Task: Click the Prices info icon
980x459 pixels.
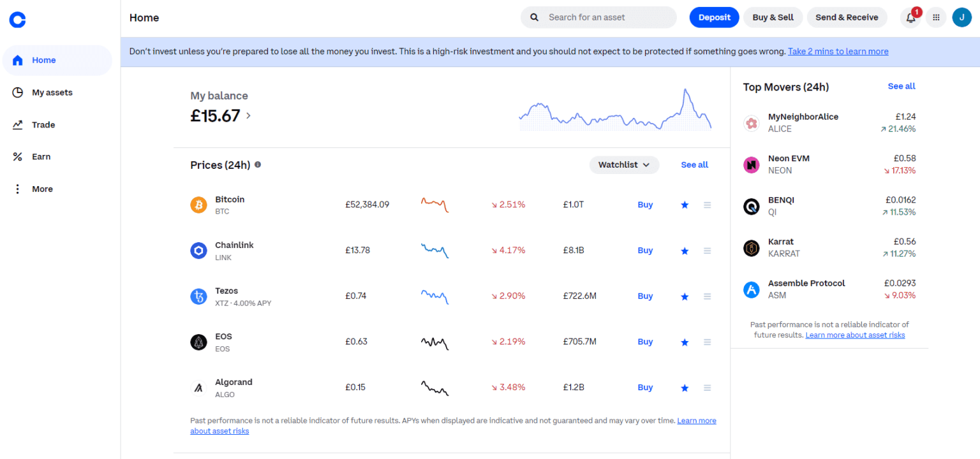Action: tap(258, 164)
